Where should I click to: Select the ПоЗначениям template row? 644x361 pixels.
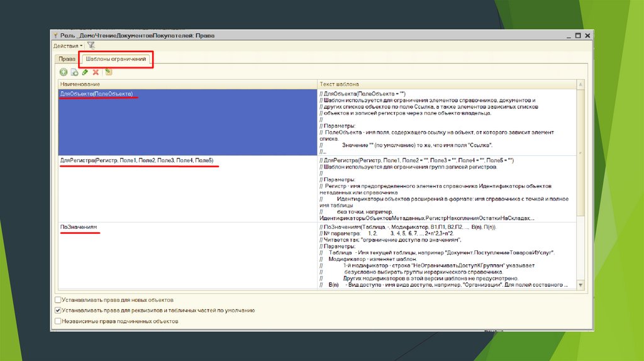(187, 255)
